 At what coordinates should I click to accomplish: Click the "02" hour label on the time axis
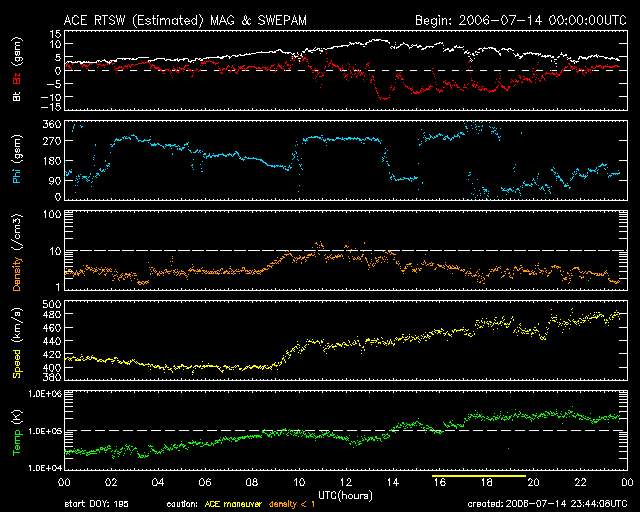click(111, 482)
